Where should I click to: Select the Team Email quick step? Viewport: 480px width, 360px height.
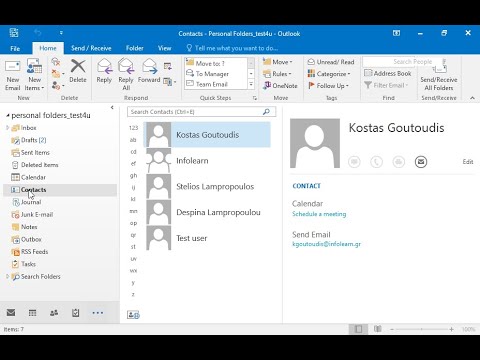[216, 84]
